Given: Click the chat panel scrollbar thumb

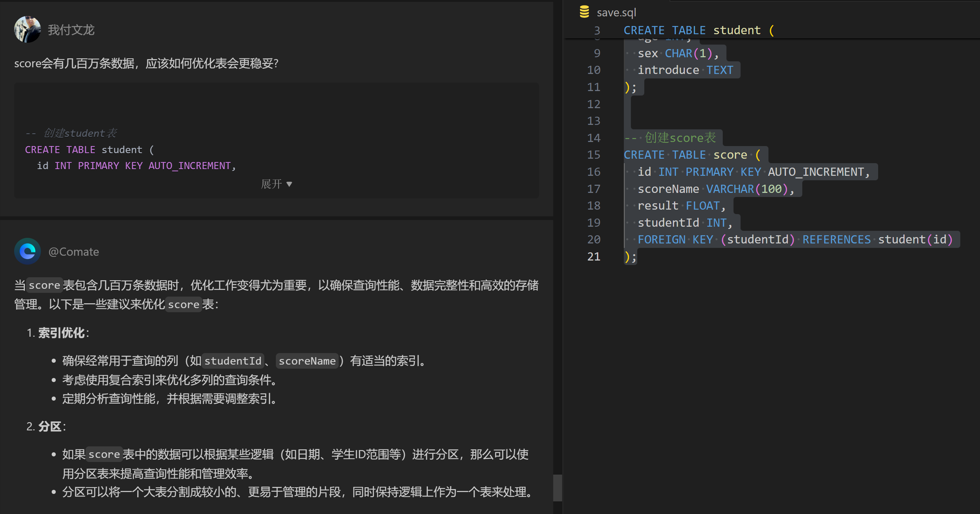Looking at the screenshot, I should click(557, 487).
